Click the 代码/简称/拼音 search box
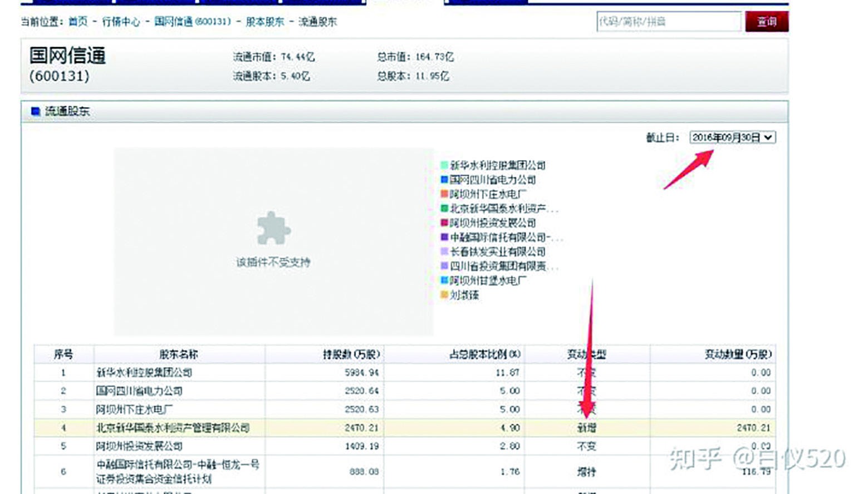Viewport: 868px width, 494px height. (668, 21)
